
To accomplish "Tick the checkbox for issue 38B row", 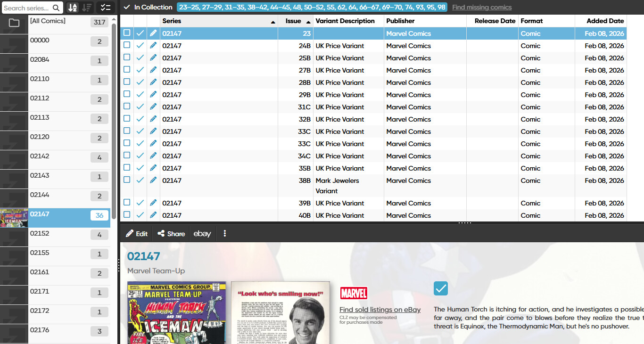I will point(127,180).
